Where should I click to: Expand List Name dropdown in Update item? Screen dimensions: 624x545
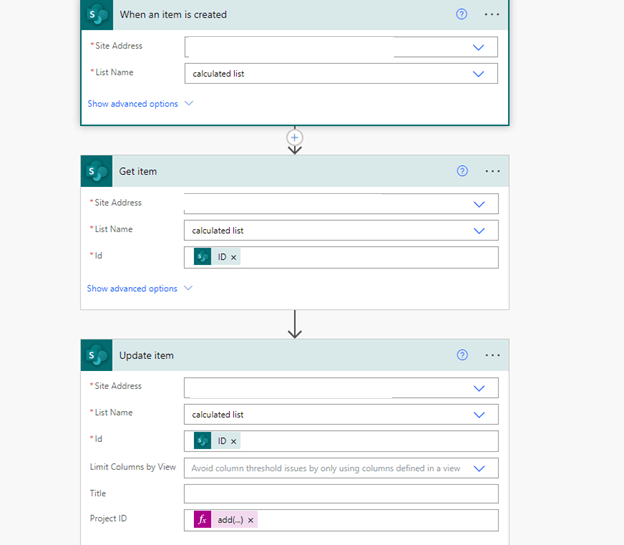coord(479,415)
